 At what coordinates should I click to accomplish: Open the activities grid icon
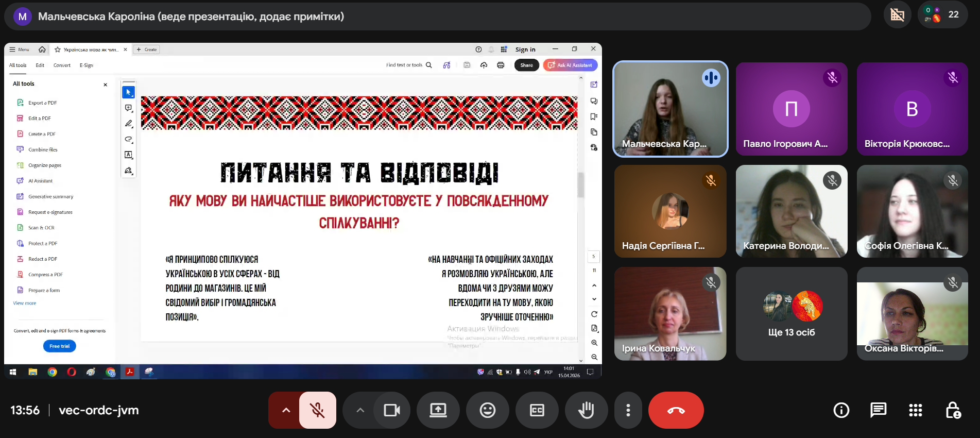pyautogui.click(x=915, y=410)
